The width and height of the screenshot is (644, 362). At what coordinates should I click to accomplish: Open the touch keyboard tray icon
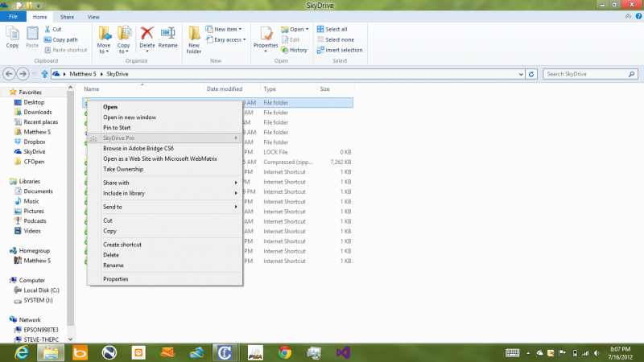(x=512, y=352)
